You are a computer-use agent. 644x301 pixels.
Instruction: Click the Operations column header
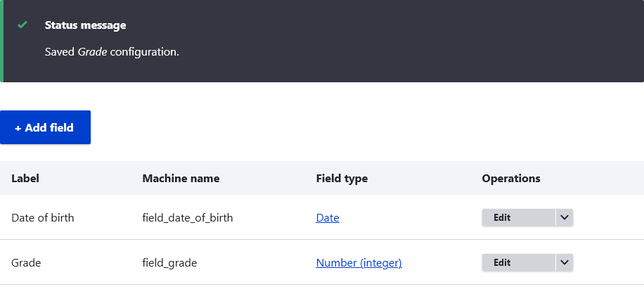coord(511,179)
